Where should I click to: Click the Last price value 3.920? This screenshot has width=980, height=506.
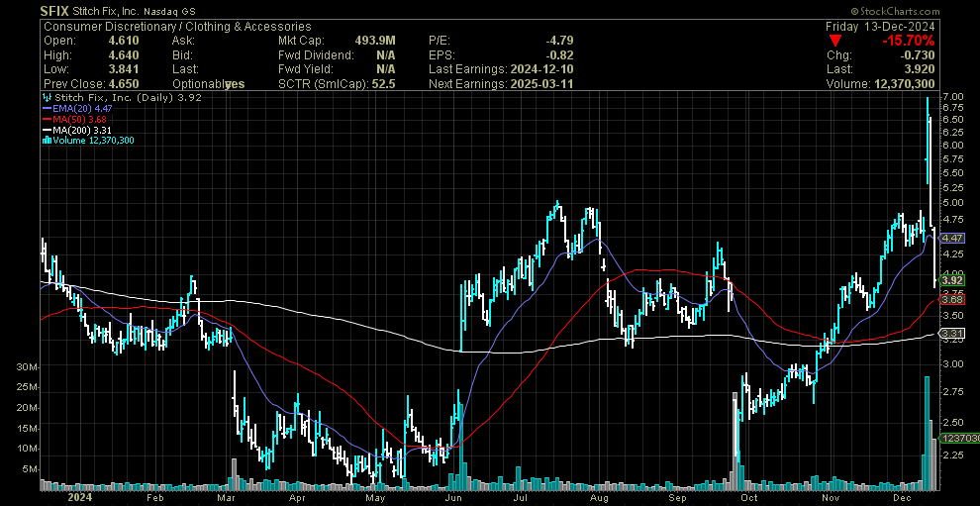(x=922, y=69)
